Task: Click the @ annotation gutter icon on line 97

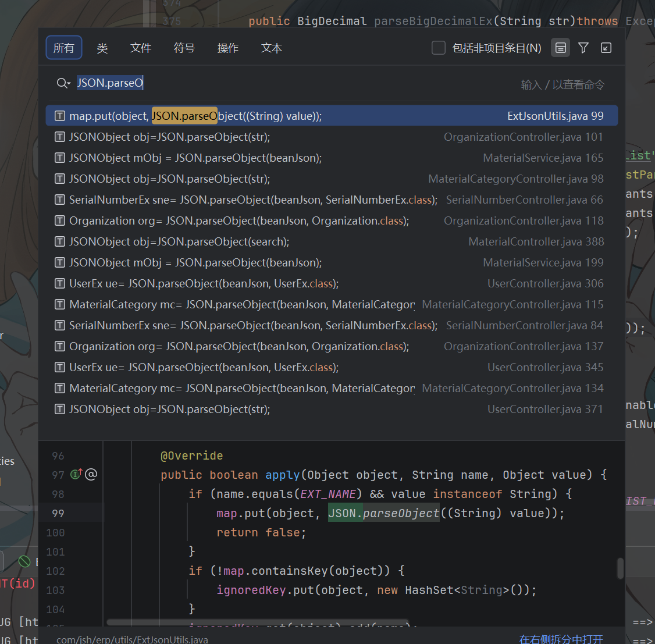Action: pos(91,474)
